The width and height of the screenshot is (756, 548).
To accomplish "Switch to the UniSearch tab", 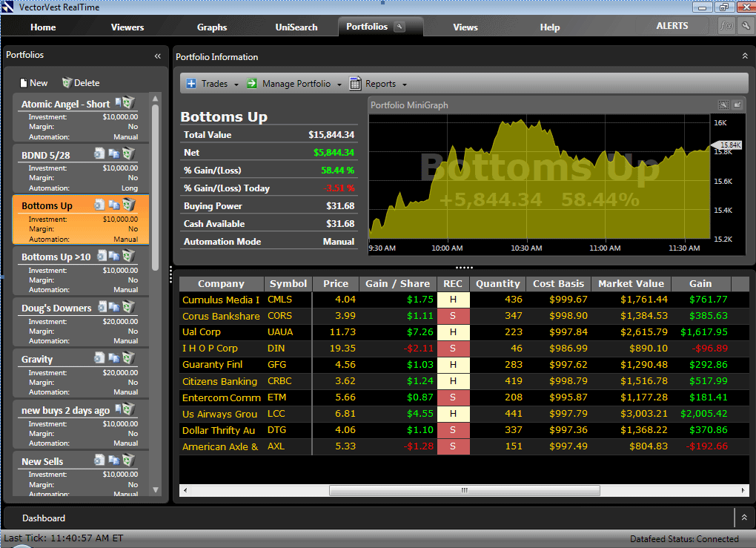I will point(296,27).
